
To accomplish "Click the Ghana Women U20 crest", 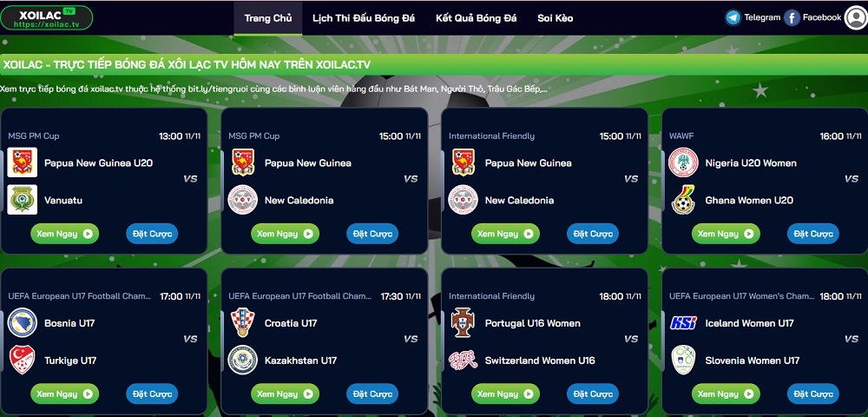I will pyautogui.click(x=683, y=199).
